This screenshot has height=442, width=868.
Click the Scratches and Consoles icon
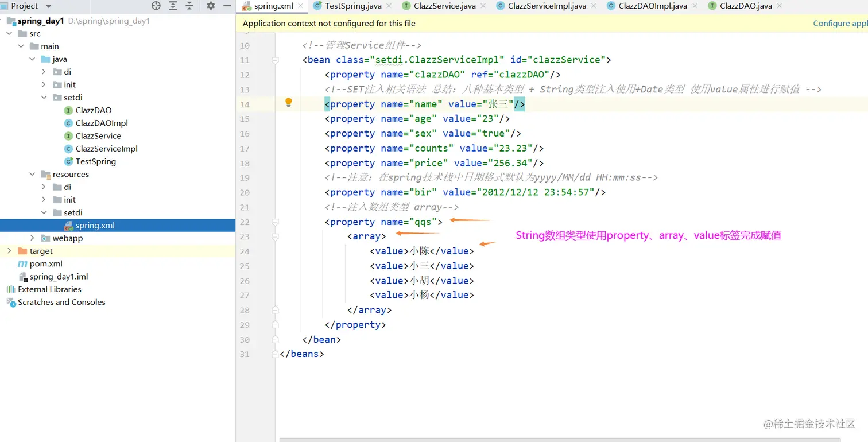tap(11, 302)
